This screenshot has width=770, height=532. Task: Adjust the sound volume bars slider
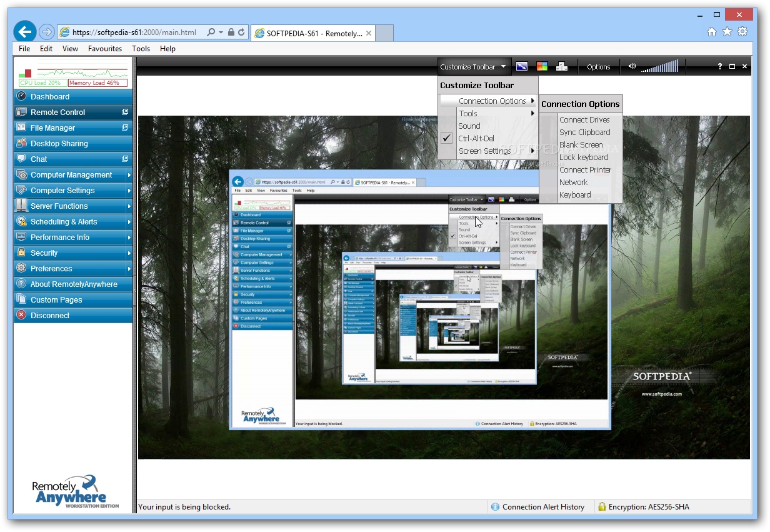pyautogui.click(x=660, y=66)
